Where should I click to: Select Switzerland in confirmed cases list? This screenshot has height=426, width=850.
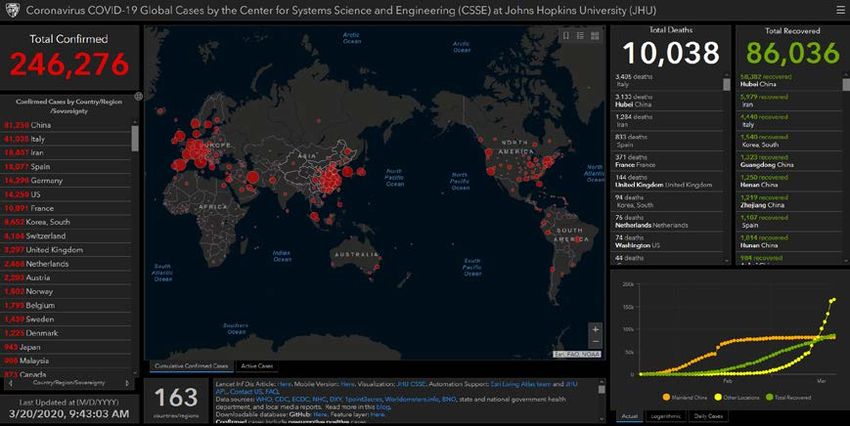click(x=66, y=236)
